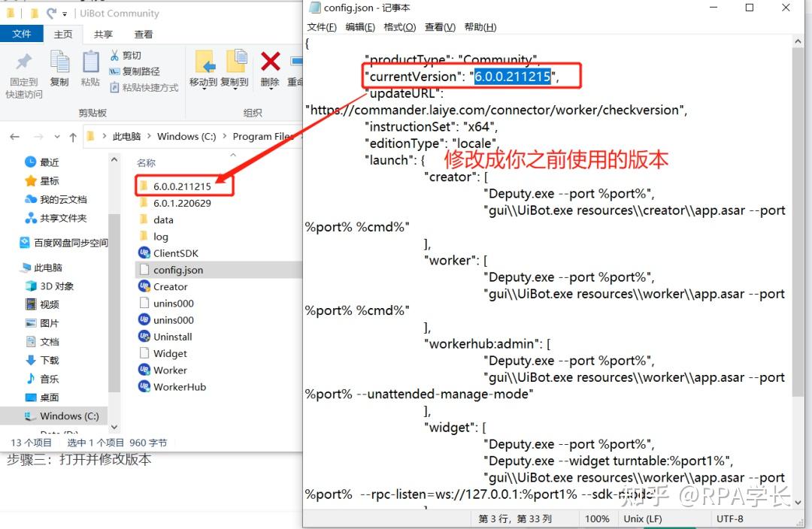Select the unins000 file with blank icon
This screenshot has width=812, height=529.
coord(167,303)
